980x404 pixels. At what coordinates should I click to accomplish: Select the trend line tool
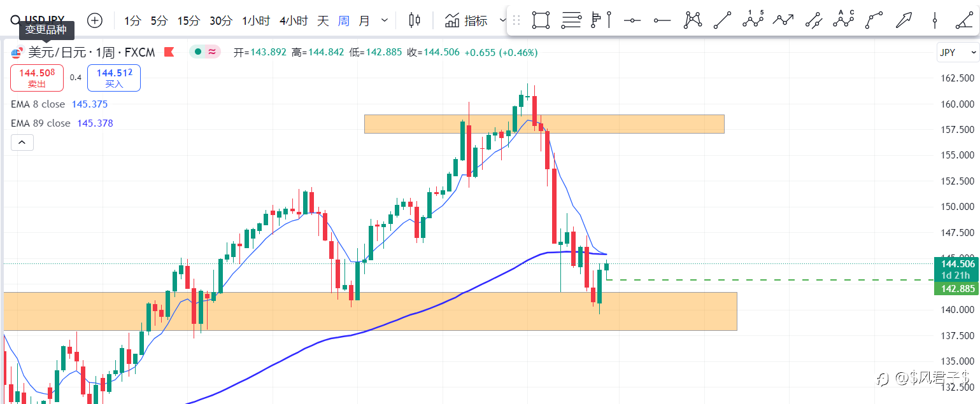(723, 20)
